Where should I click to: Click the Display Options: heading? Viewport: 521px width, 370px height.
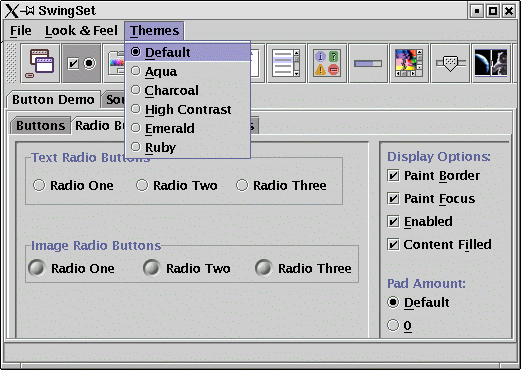point(439,156)
